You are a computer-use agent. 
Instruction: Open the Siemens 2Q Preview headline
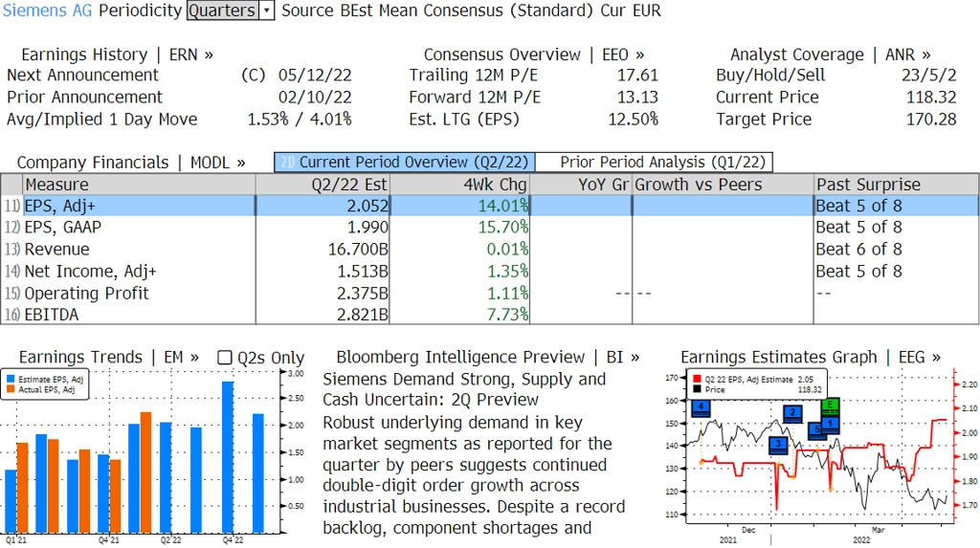pyautogui.click(x=464, y=389)
